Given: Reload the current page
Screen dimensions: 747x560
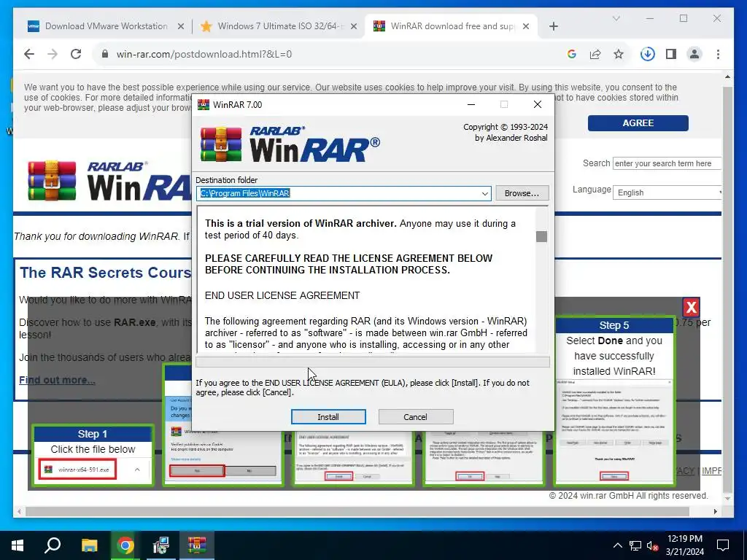Looking at the screenshot, I should coord(76,54).
